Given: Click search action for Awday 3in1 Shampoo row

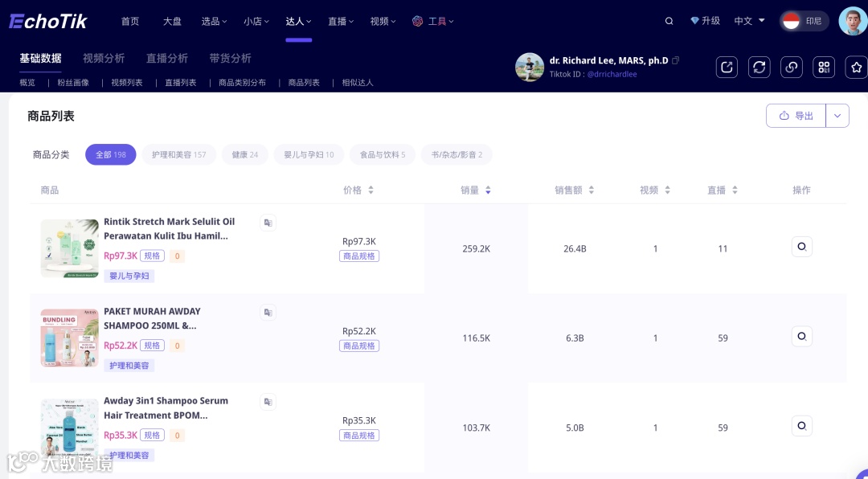Looking at the screenshot, I should [x=801, y=426].
